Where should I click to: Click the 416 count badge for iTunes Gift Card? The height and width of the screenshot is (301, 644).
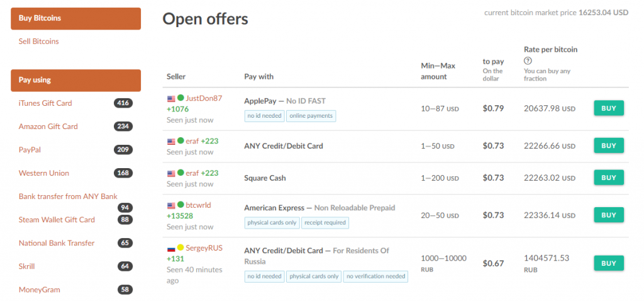(123, 103)
